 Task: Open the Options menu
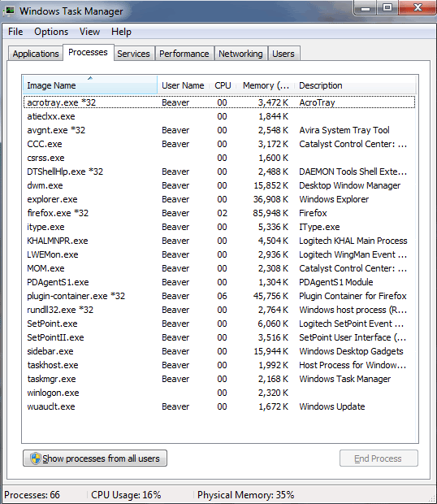(x=51, y=32)
